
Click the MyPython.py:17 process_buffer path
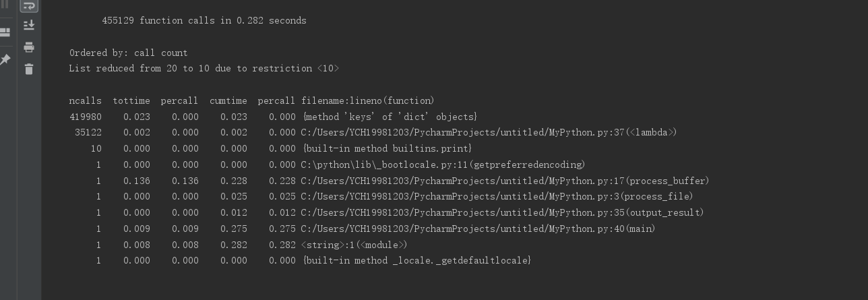click(x=505, y=181)
